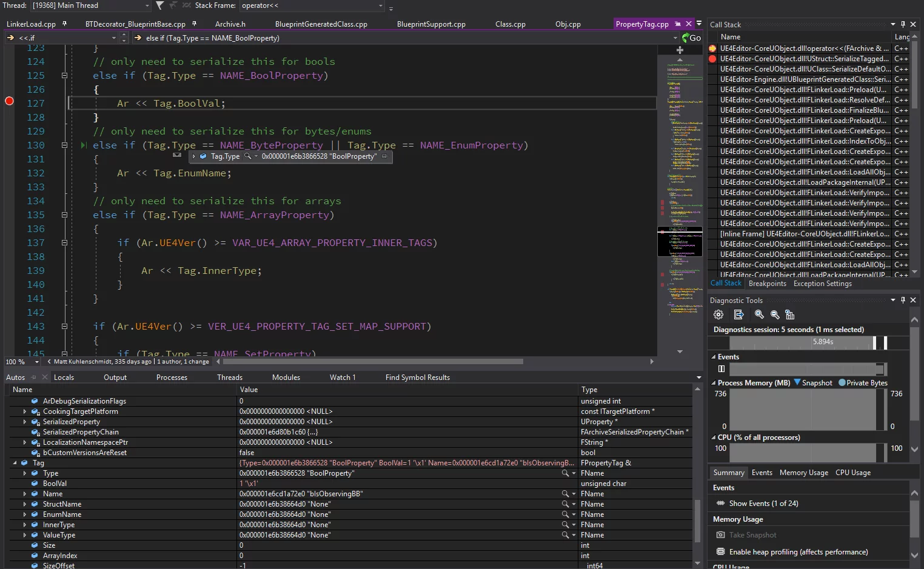Select the BoolVal row in Autos

click(349, 484)
